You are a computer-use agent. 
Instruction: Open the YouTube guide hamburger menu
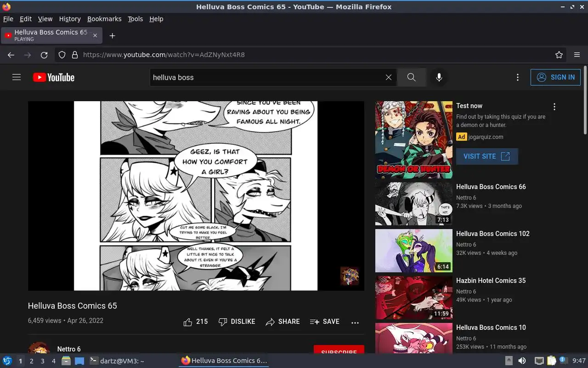coord(17,77)
